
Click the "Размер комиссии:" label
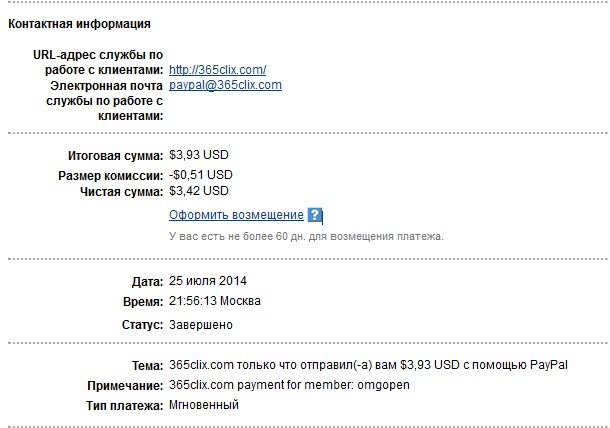112,175
